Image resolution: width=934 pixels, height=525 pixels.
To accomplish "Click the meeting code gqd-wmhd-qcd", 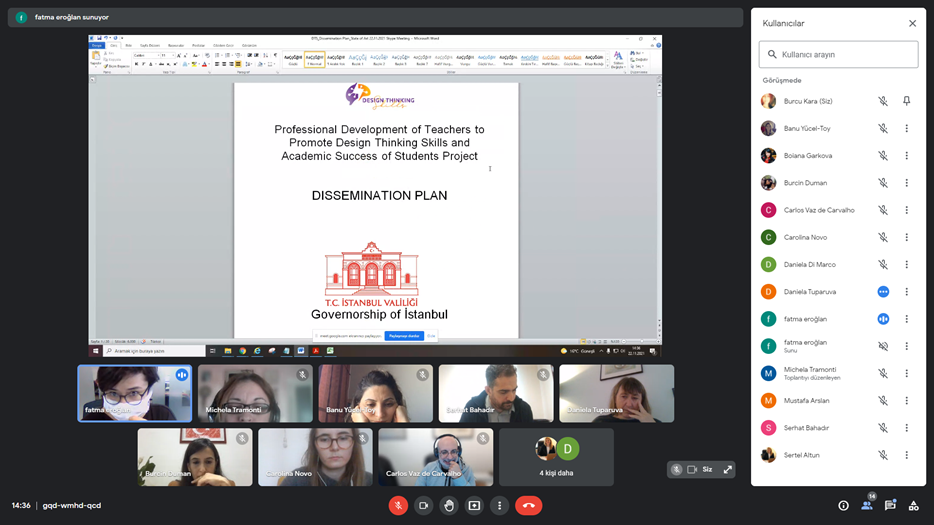I will tap(71, 505).
